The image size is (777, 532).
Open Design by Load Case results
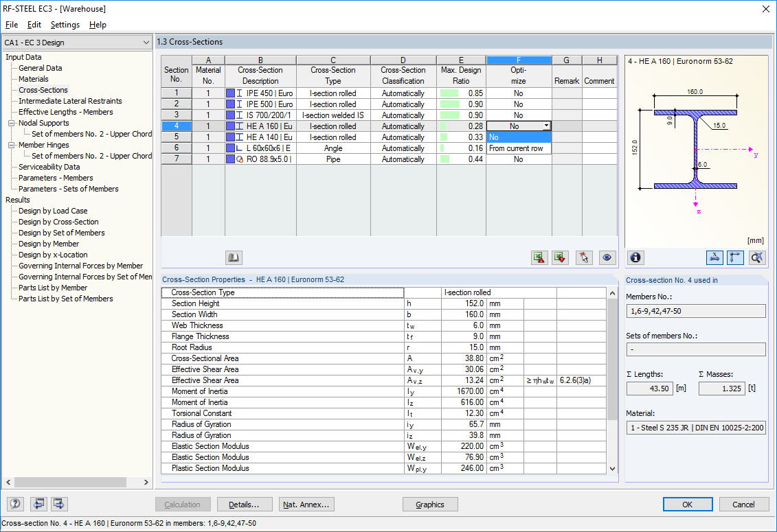point(52,211)
